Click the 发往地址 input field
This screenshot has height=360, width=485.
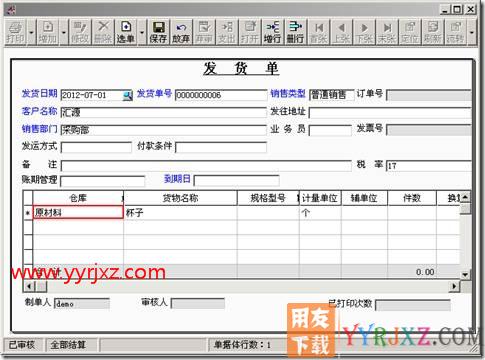390,113
